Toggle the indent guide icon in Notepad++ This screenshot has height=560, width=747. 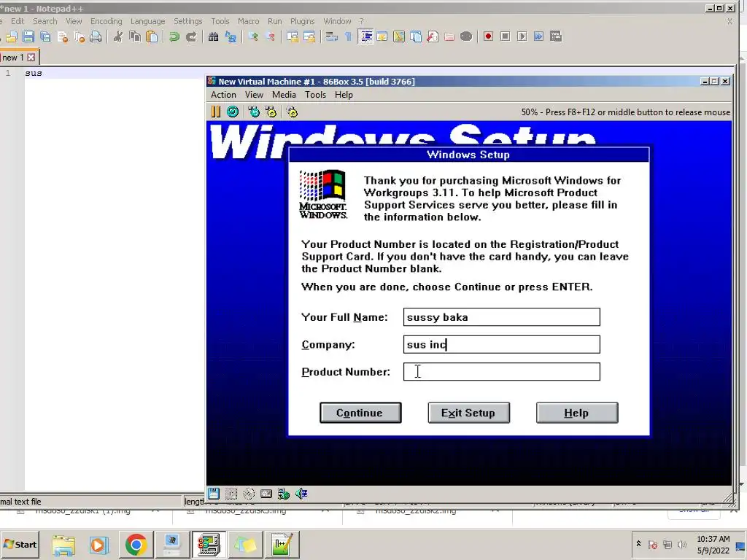[x=366, y=36]
